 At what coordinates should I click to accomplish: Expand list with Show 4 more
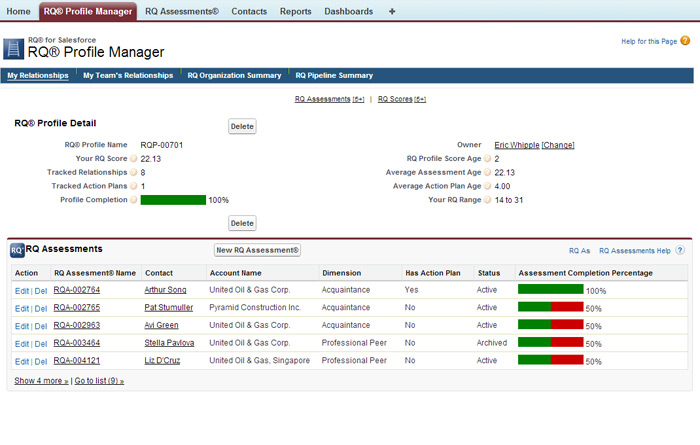[41, 381]
